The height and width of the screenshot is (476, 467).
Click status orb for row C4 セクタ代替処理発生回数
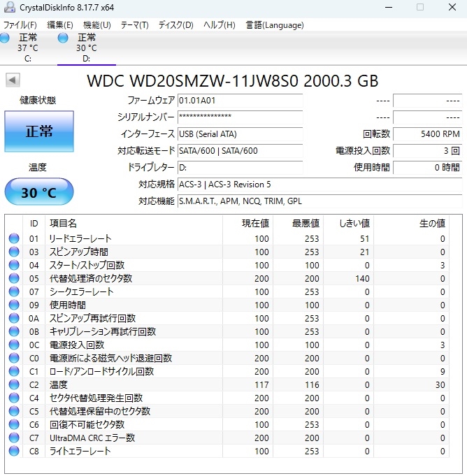pos(14,398)
